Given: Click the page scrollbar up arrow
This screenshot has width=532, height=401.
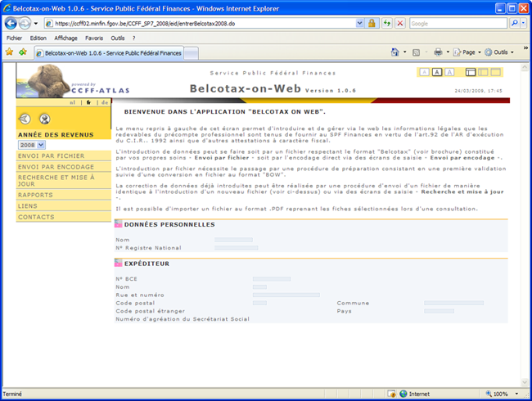Looking at the screenshot, I should point(525,67).
